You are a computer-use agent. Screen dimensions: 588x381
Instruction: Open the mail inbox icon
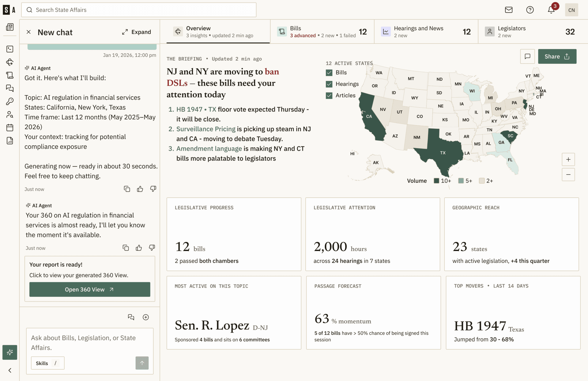509,10
